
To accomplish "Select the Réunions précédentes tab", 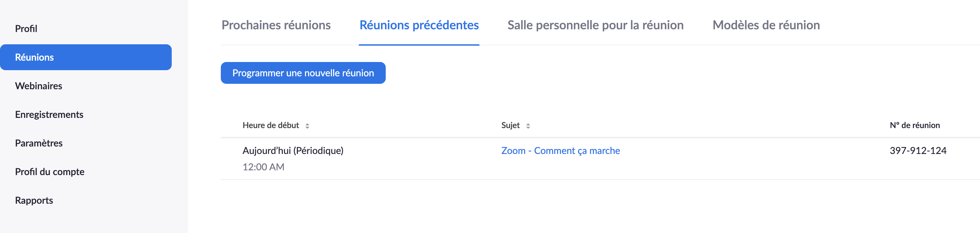I will click(419, 25).
